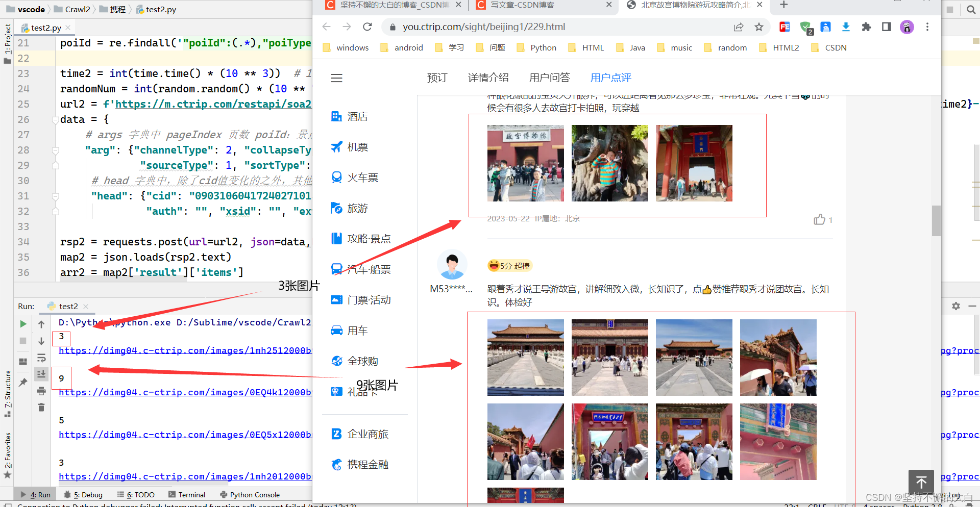
Task: Open the Chrome profile avatar
Action: coord(907,27)
